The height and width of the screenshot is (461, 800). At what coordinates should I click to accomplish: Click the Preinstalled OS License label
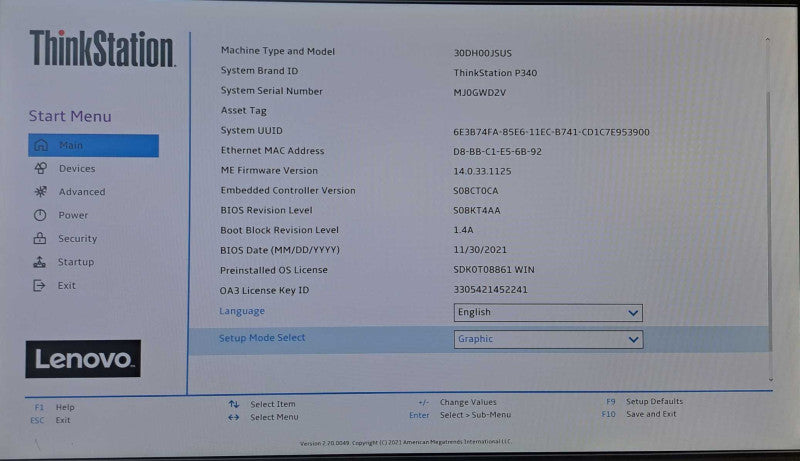[x=274, y=270]
